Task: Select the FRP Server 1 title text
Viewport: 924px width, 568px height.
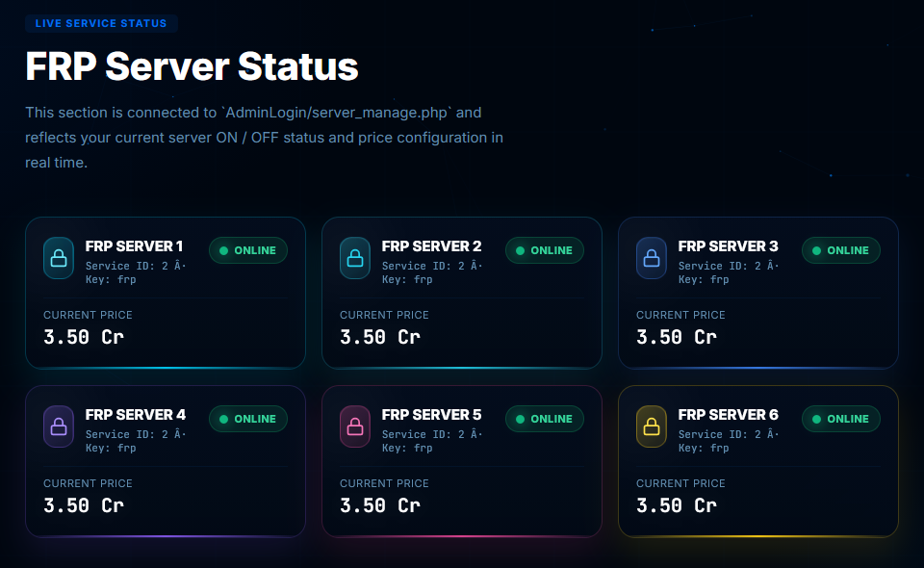Action: click(135, 246)
